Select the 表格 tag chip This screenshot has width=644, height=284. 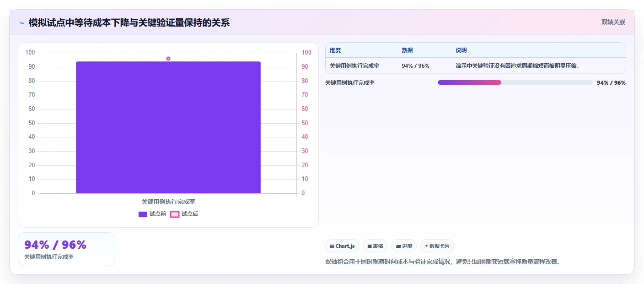pos(375,246)
